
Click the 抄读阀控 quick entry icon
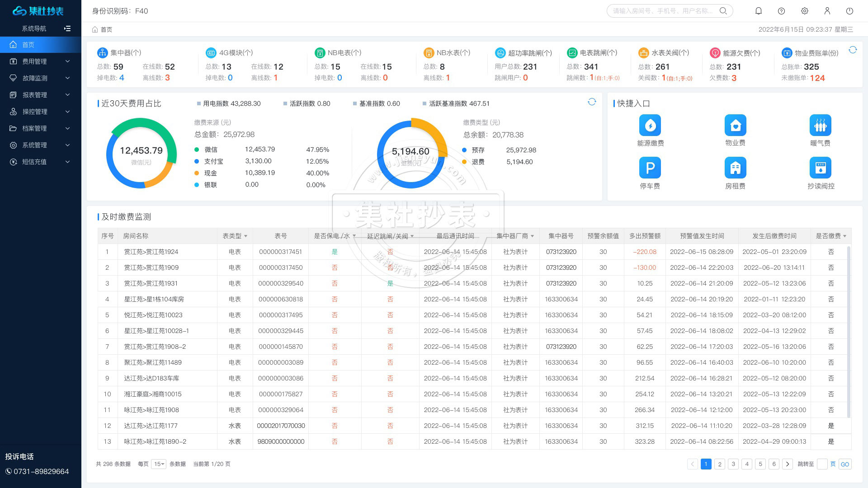click(820, 168)
